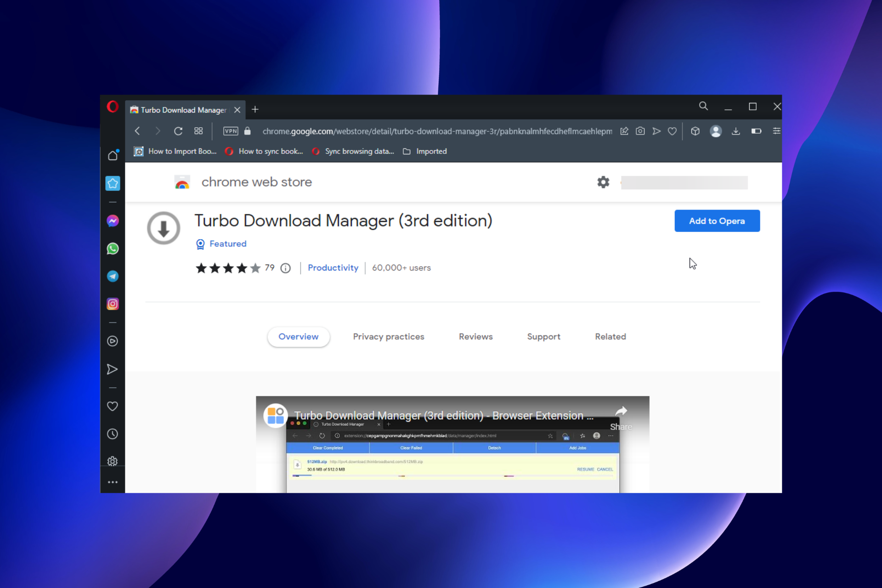Click the video channel avatar icon
The image size is (882, 588).
point(276,416)
